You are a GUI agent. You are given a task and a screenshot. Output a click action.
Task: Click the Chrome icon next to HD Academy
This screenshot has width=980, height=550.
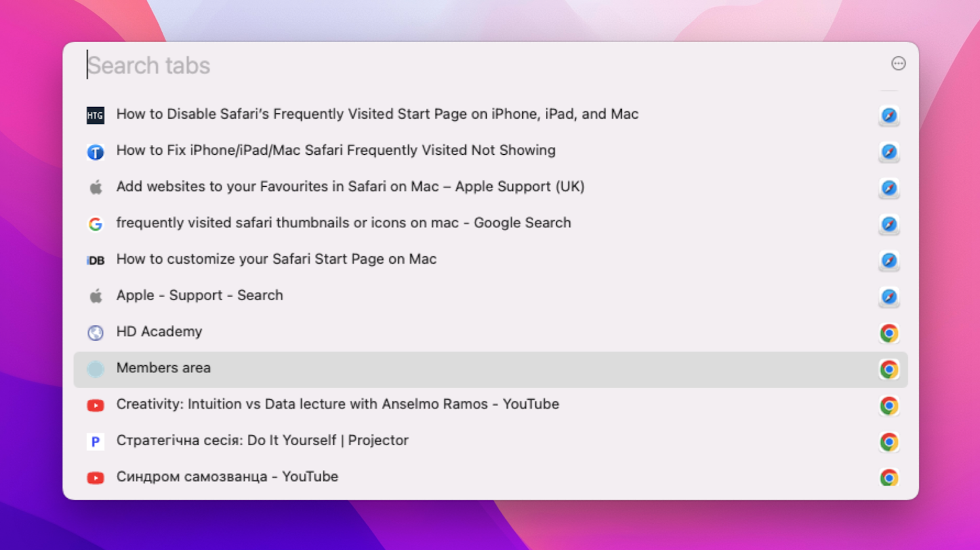point(889,333)
